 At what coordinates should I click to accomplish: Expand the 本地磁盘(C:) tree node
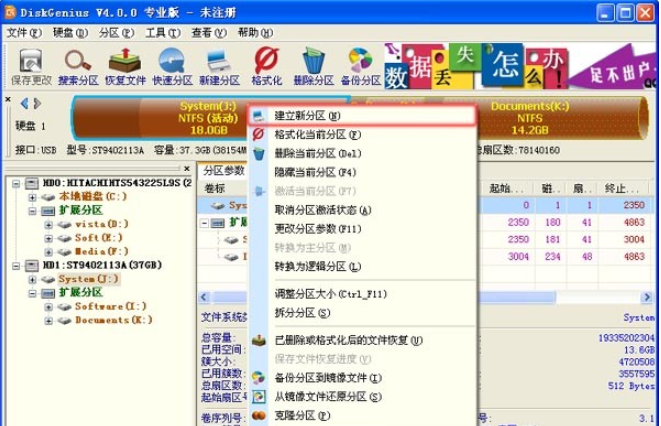point(32,197)
